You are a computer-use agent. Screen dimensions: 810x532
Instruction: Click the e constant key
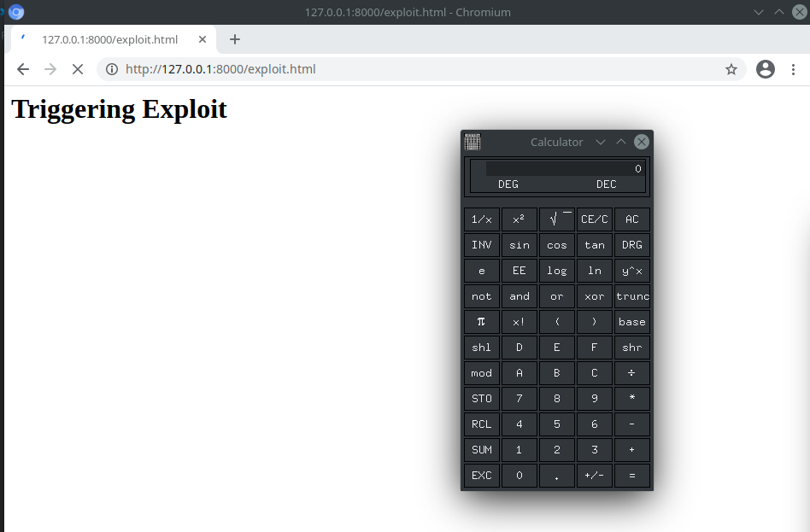click(x=481, y=271)
